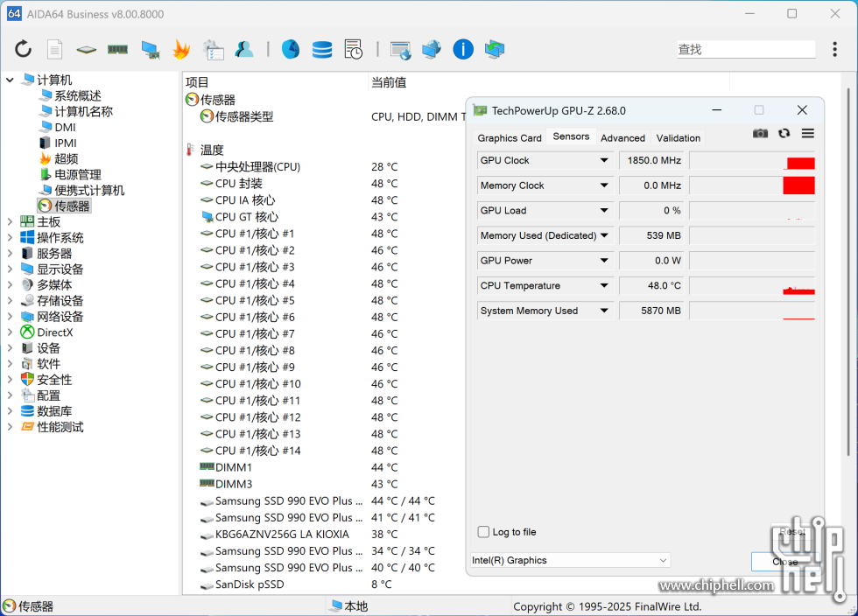Select 超频 in the sidebar tree
The height and width of the screenshot is (616, 858).
click(66, 158)
